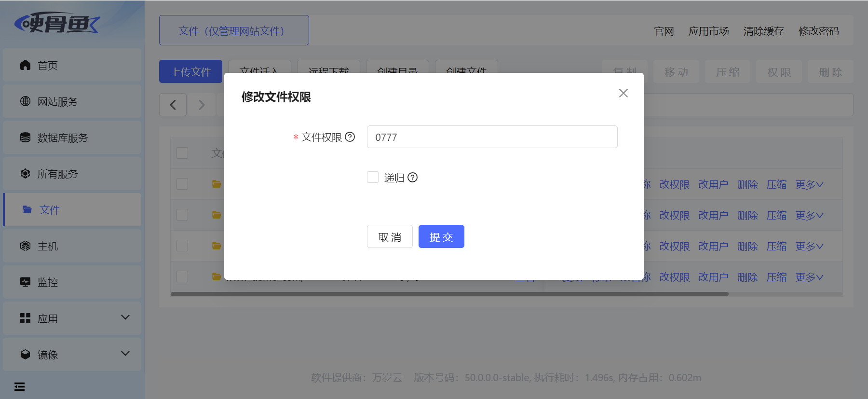Click 删除 in the third row

[747, 246]
